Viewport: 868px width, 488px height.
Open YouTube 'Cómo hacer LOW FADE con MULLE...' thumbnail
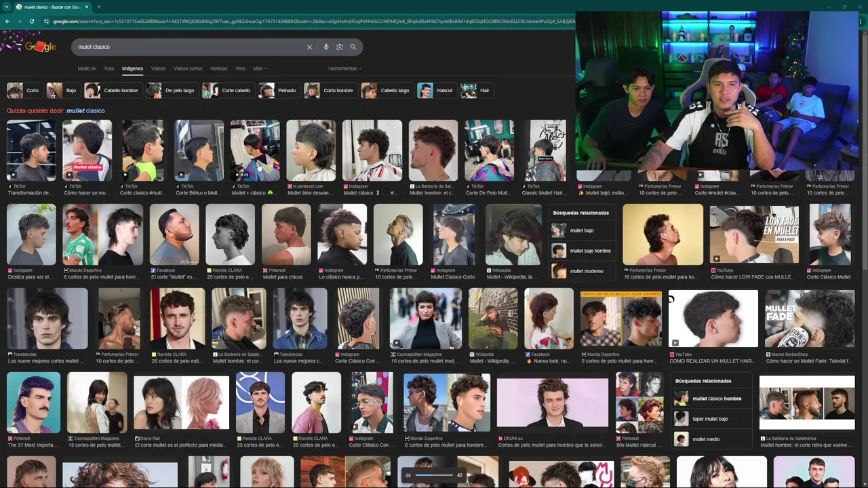coord(754,235)
